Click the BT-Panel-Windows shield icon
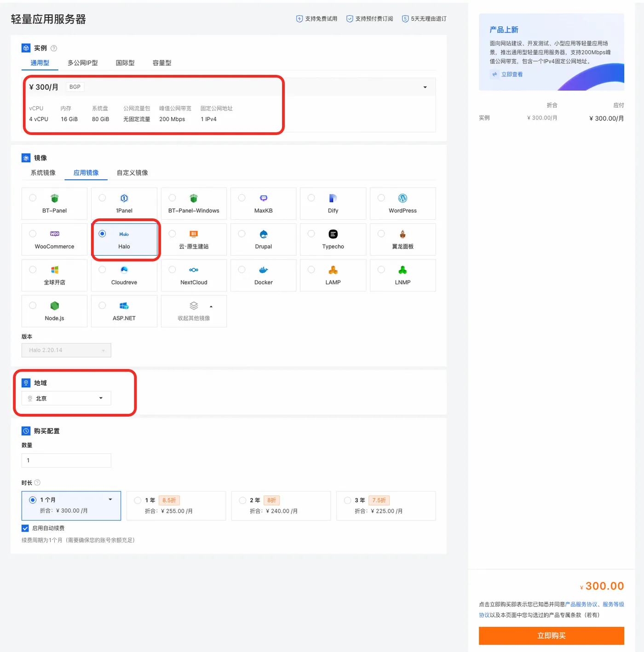Viewport: 644px width, 652px height. click(194, 198)
